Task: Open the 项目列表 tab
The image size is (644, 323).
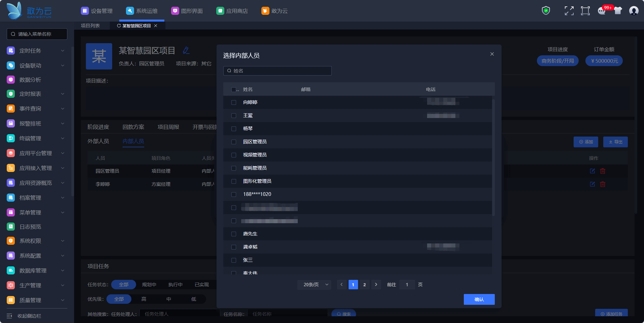Action: coord(90,26)
